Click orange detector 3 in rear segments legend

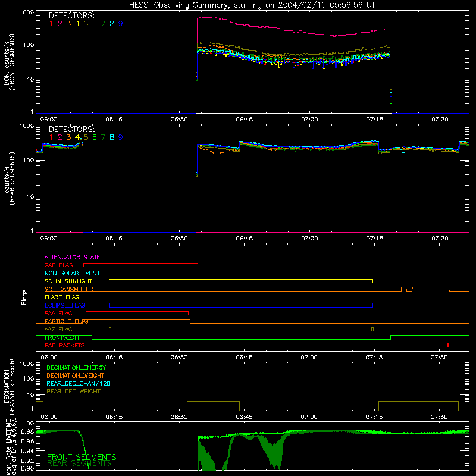pos(68,137)
